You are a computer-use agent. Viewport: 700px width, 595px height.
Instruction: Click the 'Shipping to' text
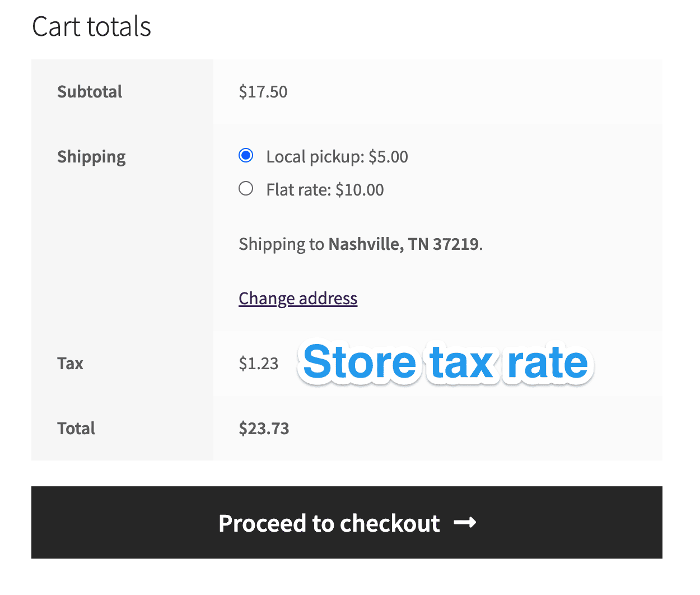[281, 244]
